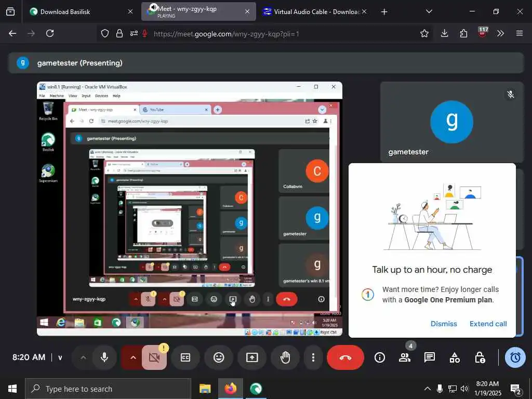The height and width of the screenshot is (399, 532).
Task: Click Google One Premium plan text
Action: [448, 300]
